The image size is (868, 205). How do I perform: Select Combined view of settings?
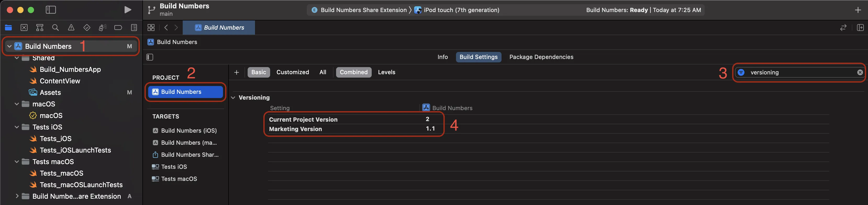point(354,72)
